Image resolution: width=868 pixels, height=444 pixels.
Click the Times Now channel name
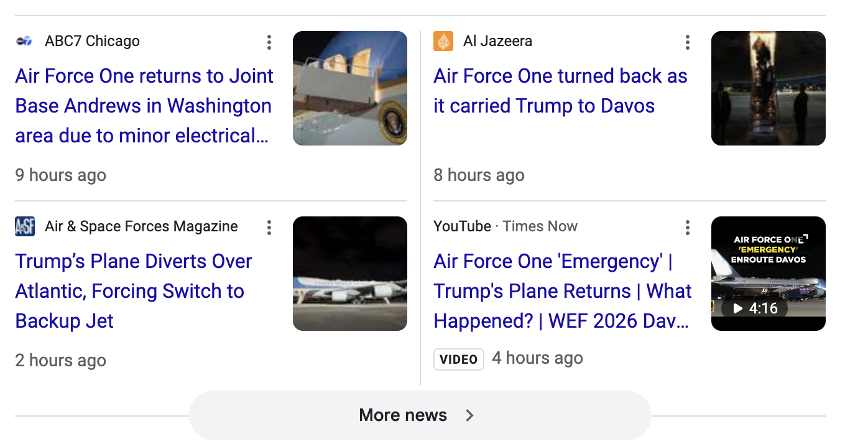point(540,226)
